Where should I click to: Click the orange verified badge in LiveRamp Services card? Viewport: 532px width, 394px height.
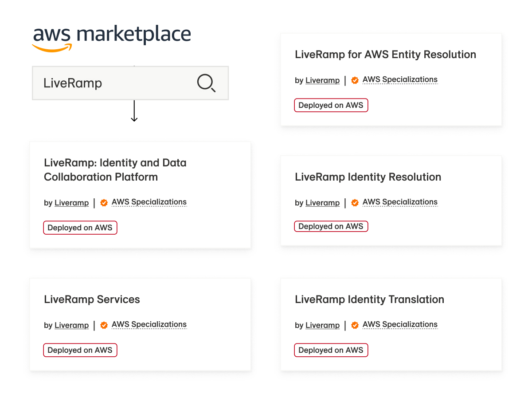click(x=104, y=325)
